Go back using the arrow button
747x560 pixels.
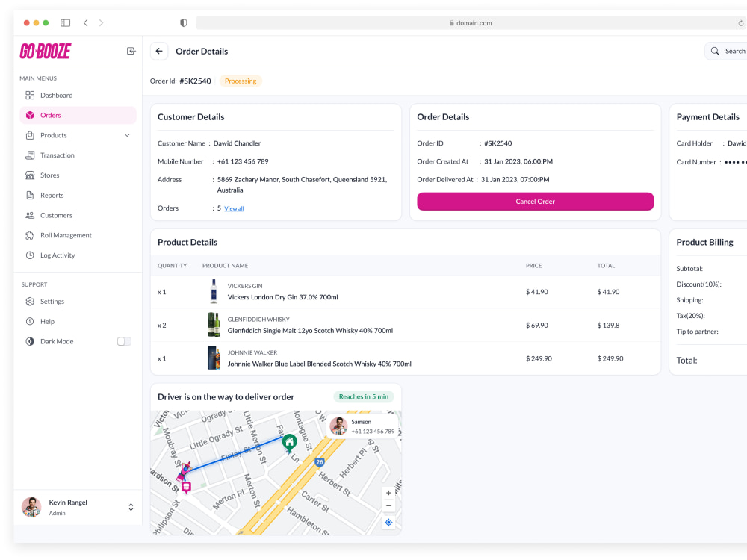(x=159, y=51)
